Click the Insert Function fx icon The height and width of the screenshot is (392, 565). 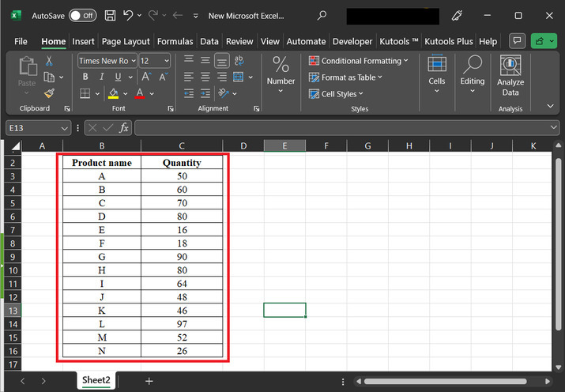tap(125, 127)
